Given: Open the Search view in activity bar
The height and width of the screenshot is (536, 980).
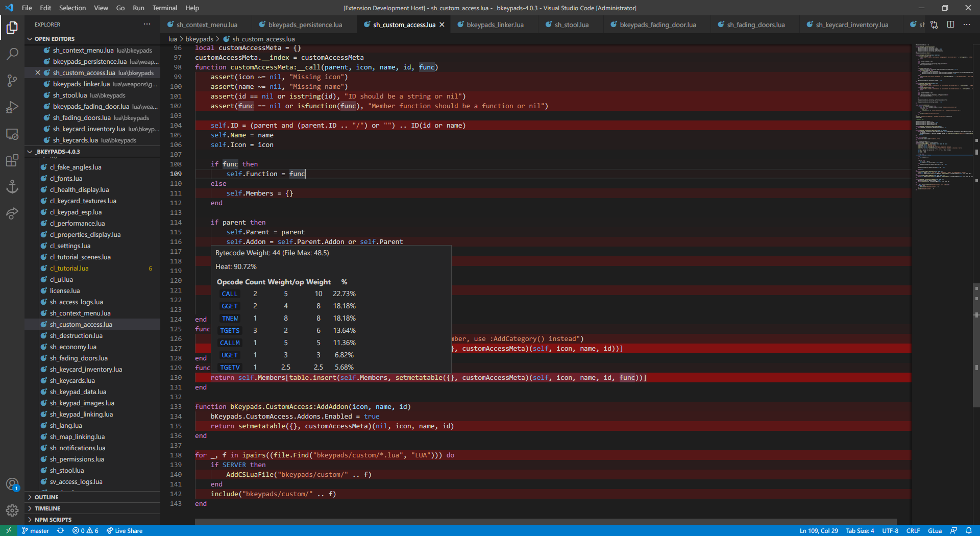Looking at the screenshot, I should [x=12, y=54].
